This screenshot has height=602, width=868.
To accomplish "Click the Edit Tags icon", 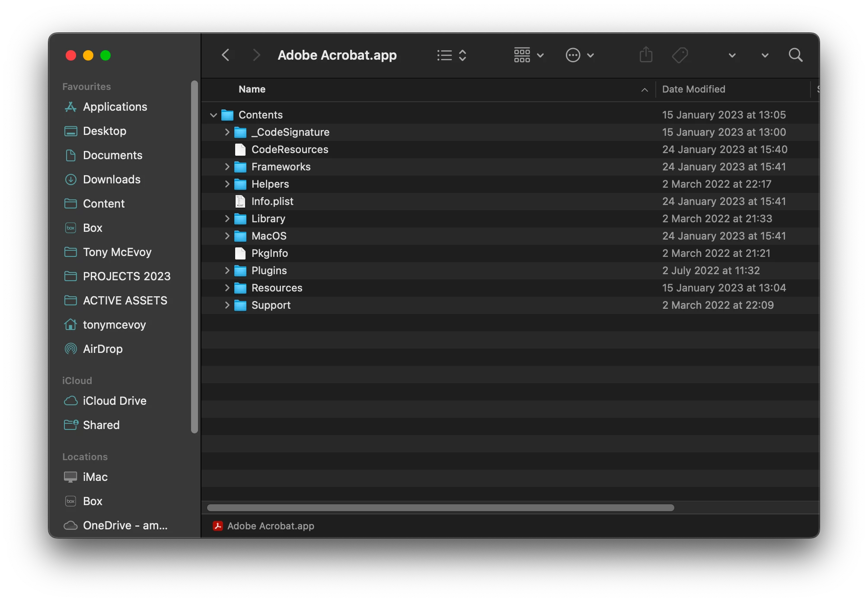I will [x=680, y=55].
